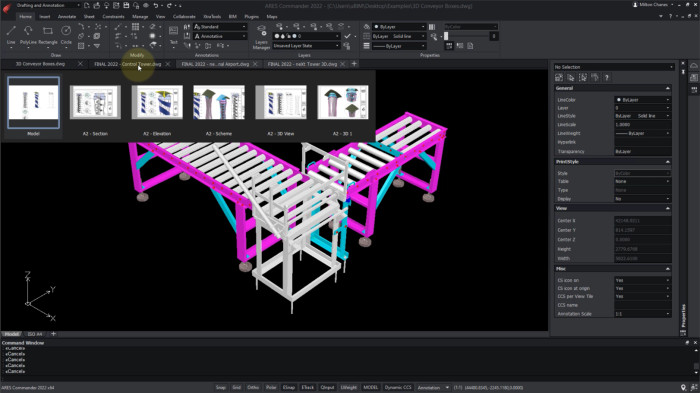This screenshot has width=700, height=393.
Task: Add a new drawing tab with plus
Action: 354,64
